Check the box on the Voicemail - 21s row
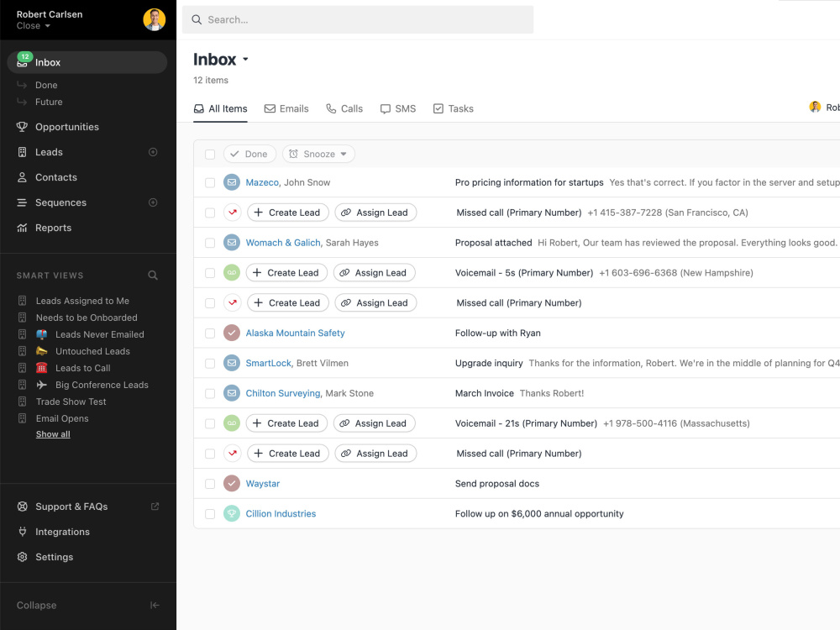Screen dimensions: 840x630 [x=210, y=423]
